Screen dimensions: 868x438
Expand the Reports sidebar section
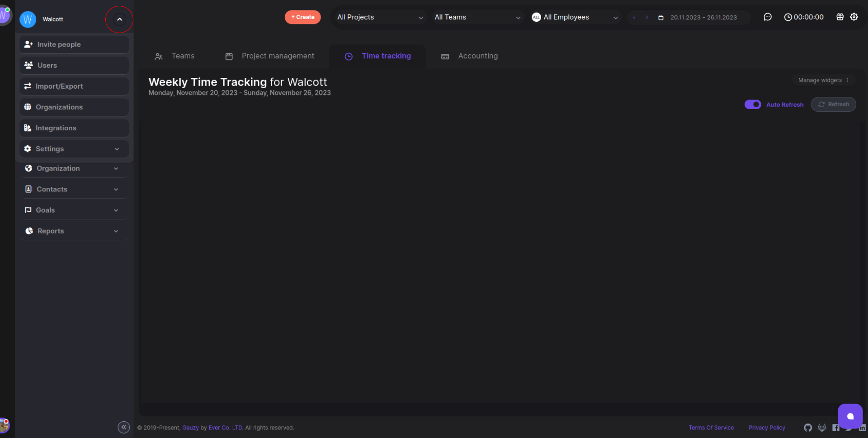coord(74,231)
